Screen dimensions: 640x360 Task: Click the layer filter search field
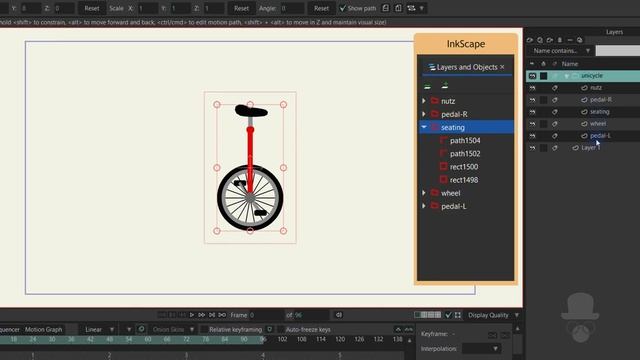(x=618, y=51)
